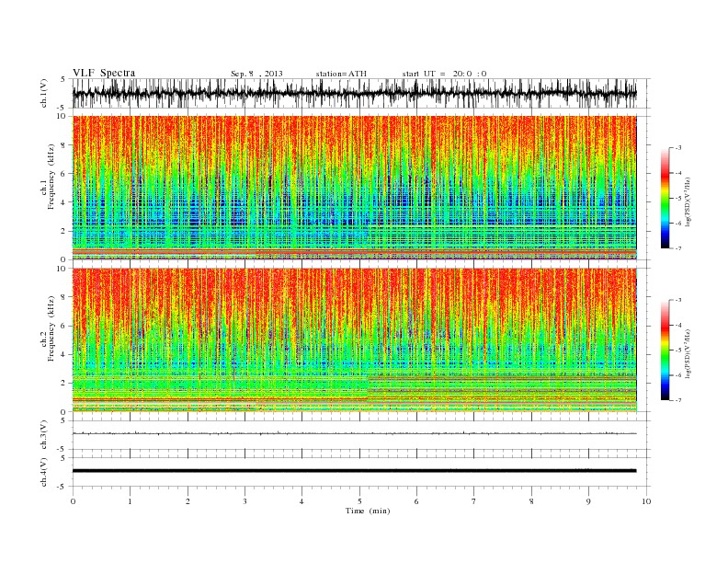Click the time axis tick label '1'
The image size is (728, 563).
130,501
